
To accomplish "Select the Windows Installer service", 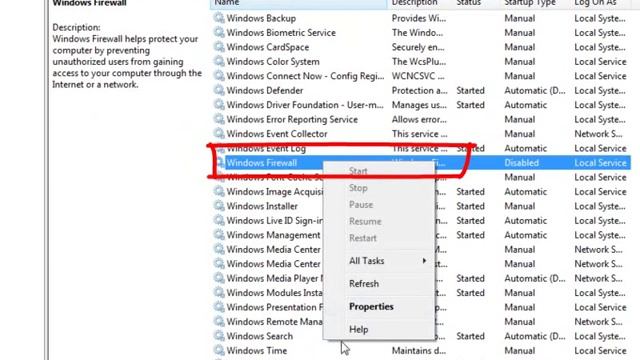I will pos(262,206).
